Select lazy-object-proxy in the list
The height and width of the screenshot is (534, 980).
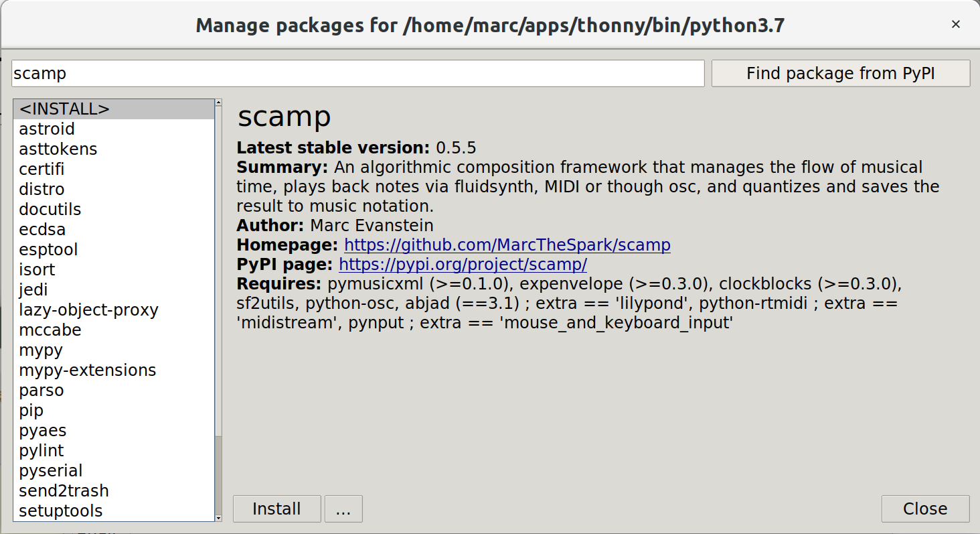[x=88, y=310]
